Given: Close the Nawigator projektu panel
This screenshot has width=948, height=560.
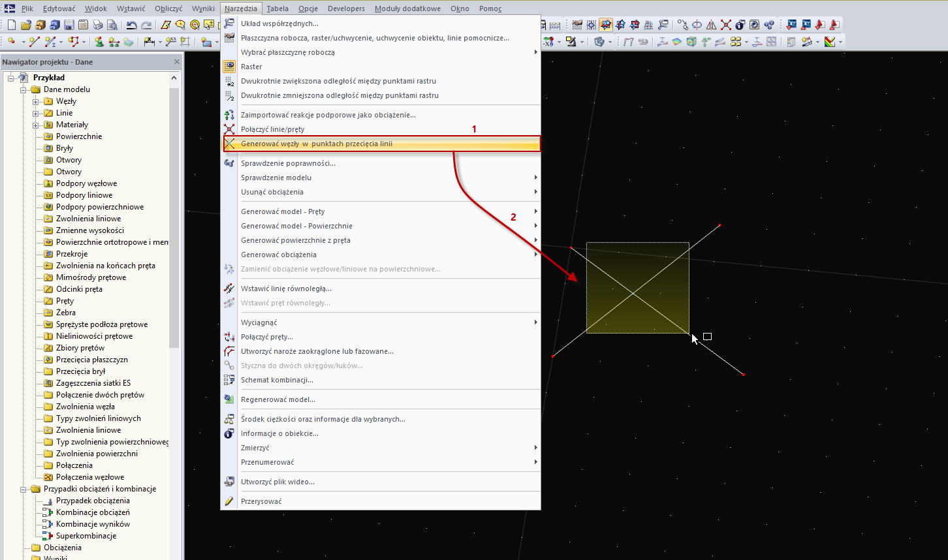Looking at the screenshot, I should point(176,62).
